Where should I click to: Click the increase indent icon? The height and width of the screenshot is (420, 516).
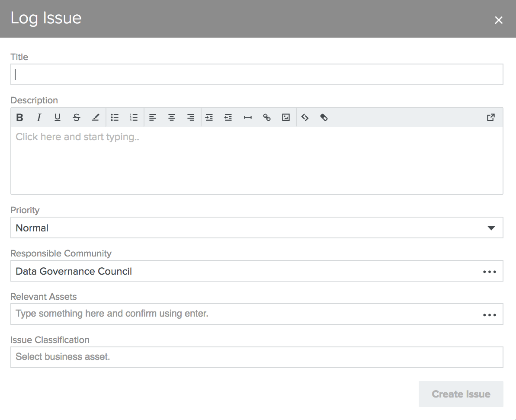pyautogui.click(x=209, y=117)
